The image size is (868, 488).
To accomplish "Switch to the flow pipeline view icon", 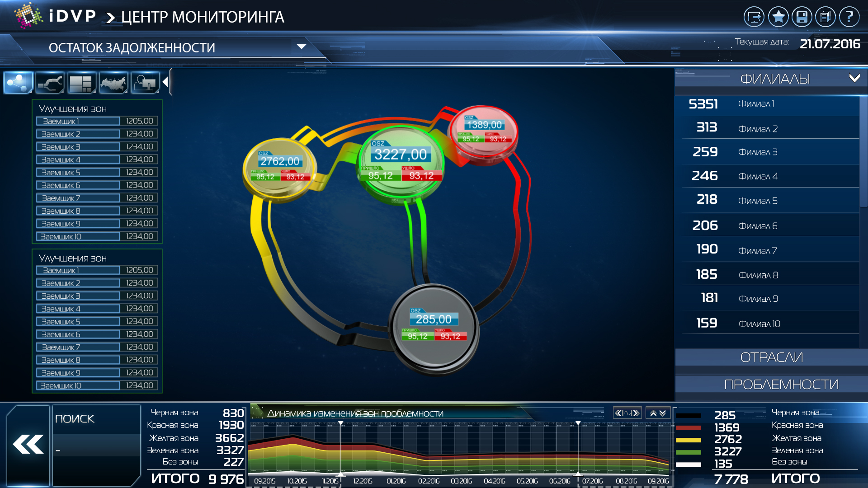I will click(50, 83).
